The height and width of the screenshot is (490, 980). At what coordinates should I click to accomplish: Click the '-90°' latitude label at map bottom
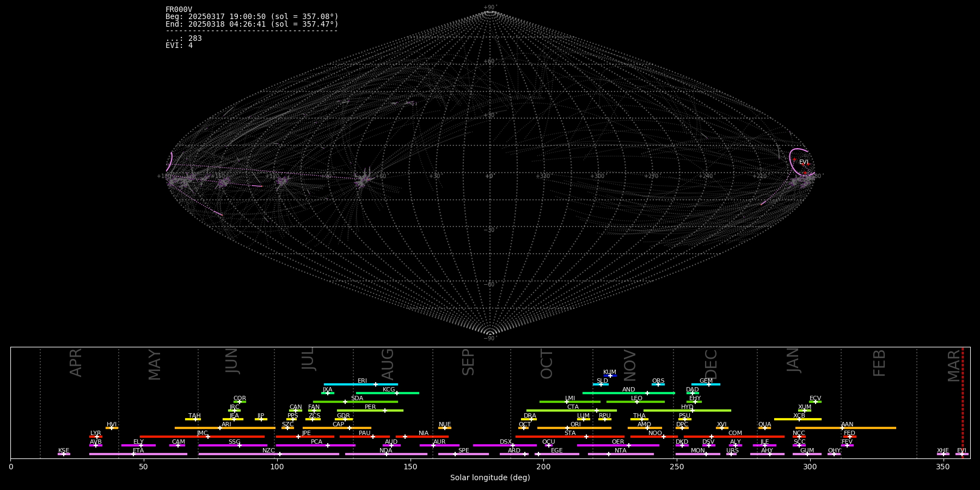[x=490, y=338]
